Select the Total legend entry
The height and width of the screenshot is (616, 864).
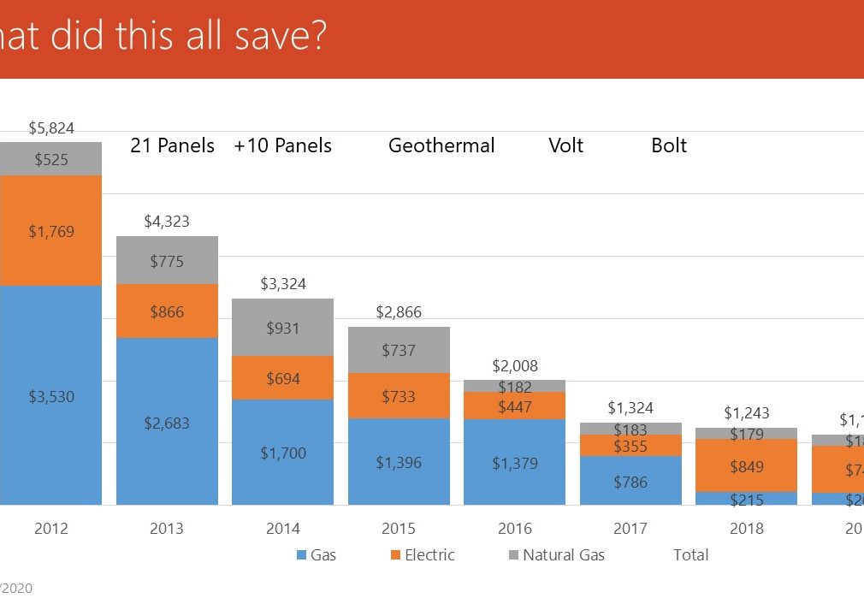coord(690,555)
